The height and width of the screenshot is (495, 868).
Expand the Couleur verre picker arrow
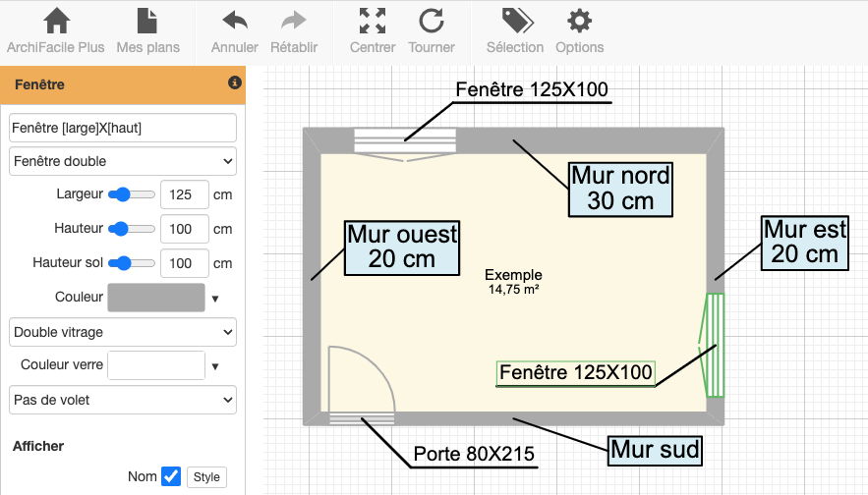point(214,366)
